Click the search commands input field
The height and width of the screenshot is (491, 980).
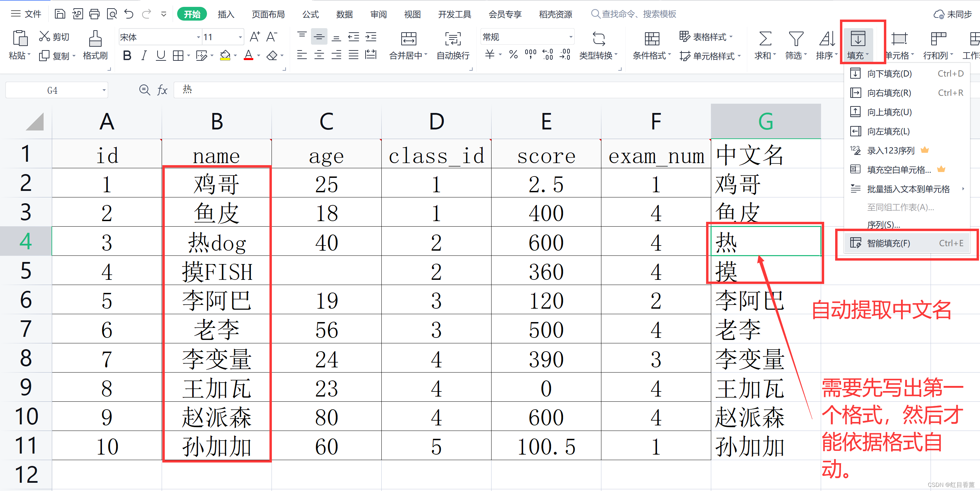tap(639, 14)
